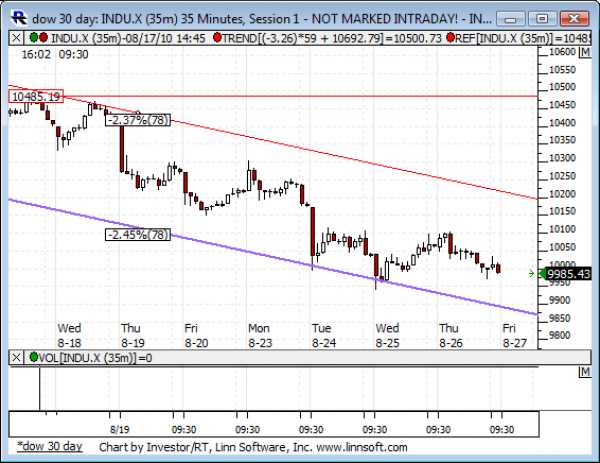Screen dimensions: 600x463
Task: Click the green arrow beside last price
Action: (531, 273)
